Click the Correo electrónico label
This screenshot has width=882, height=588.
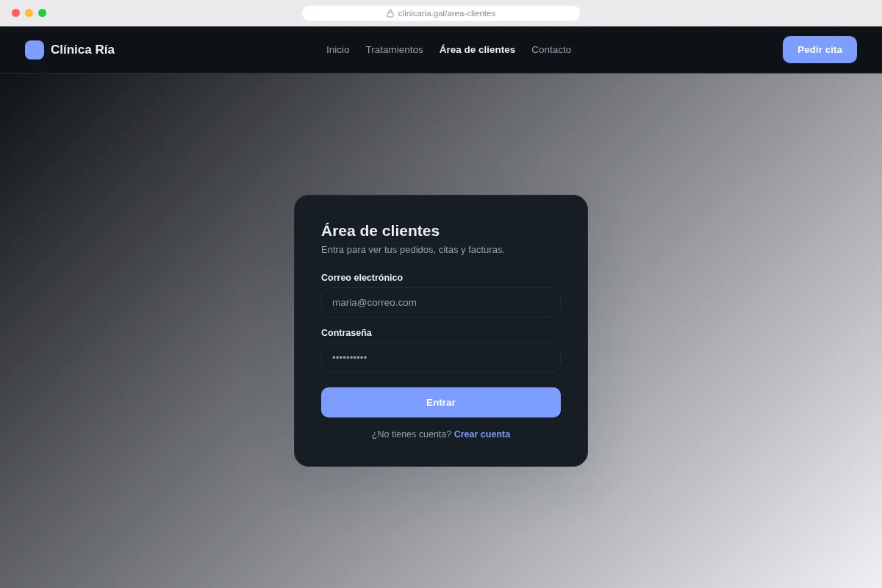click(x=362, y=278)
